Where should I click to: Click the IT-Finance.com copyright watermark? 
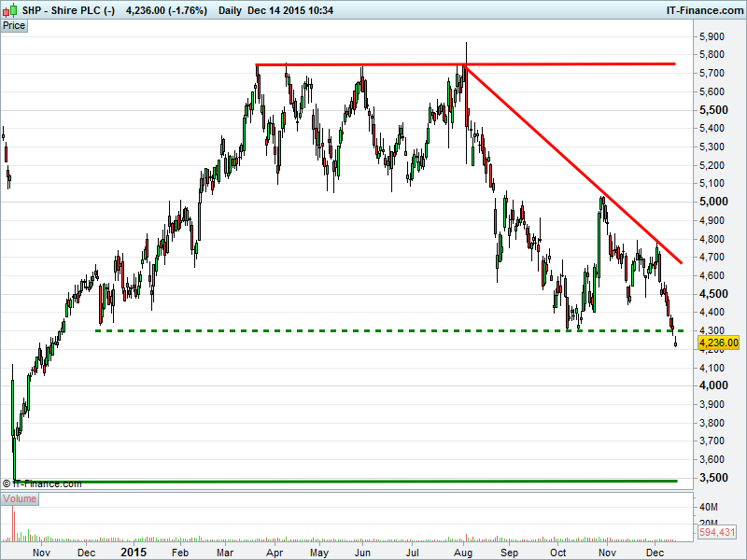coord(42,483)
